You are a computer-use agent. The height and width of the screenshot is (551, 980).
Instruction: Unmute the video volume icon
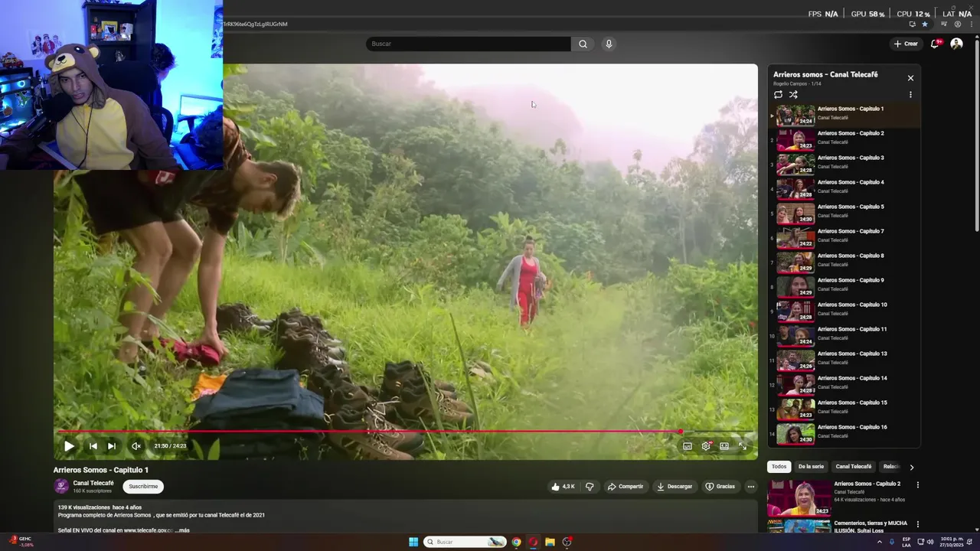[x=136, y=446]
